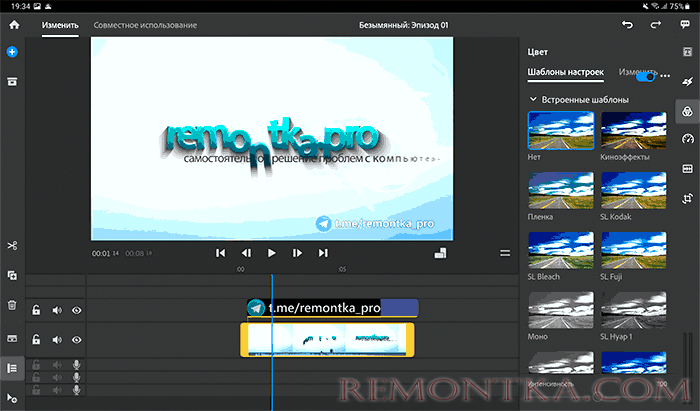Select the Шаблоны настроек tab
This screenshot has width=700, height=411.
pyautogui.click(x=566, y=72)
